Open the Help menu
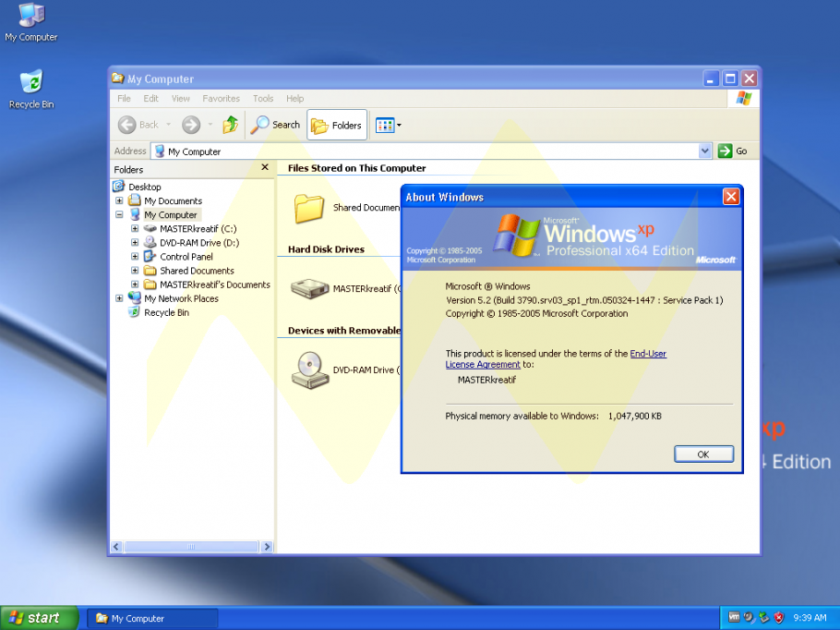Image resolution: width=840 pixels, height=630 pixels. coord(294,99)
